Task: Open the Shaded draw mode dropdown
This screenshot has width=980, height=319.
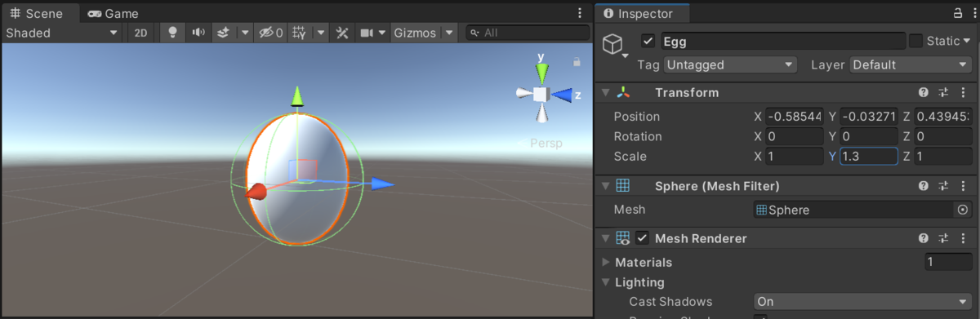Action: click(x=62, y=33)
